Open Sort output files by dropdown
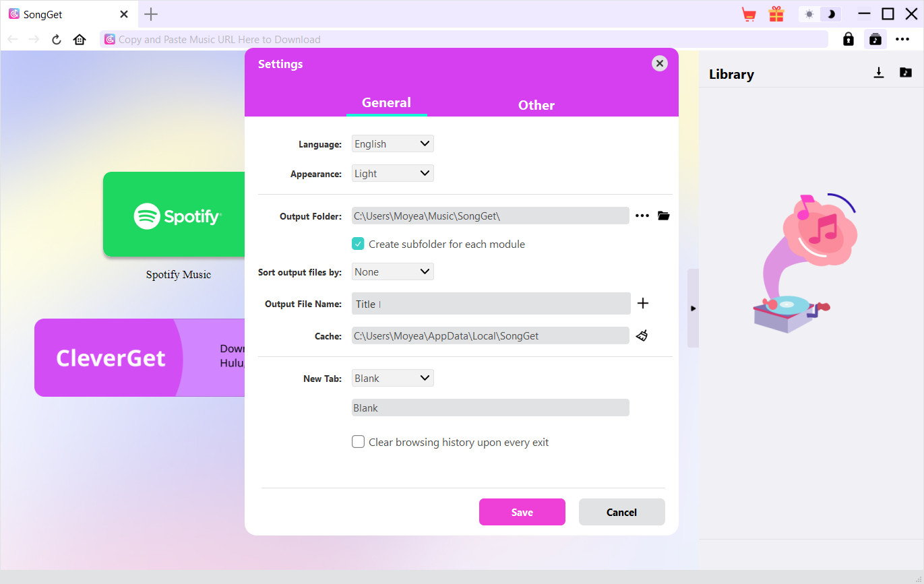This screenshot has height=584, width=924. pyautogui.click(x=392, y=271)
